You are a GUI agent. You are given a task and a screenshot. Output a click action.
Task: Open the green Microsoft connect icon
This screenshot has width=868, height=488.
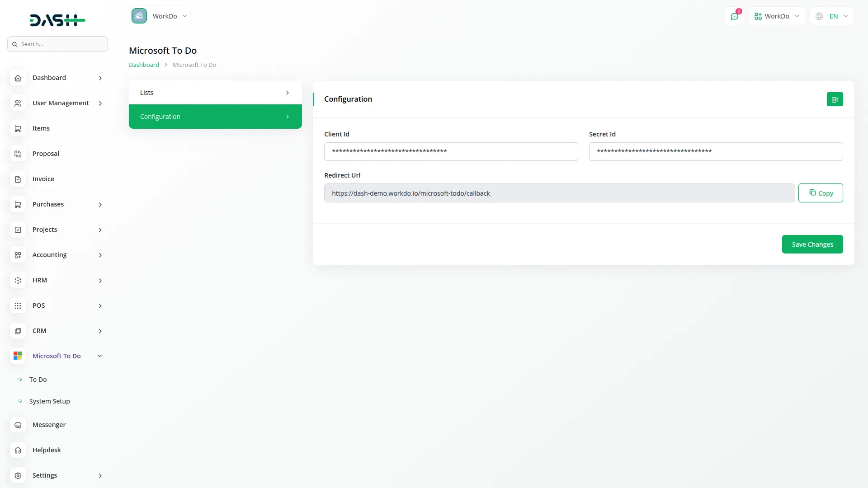tap(835, 99)
